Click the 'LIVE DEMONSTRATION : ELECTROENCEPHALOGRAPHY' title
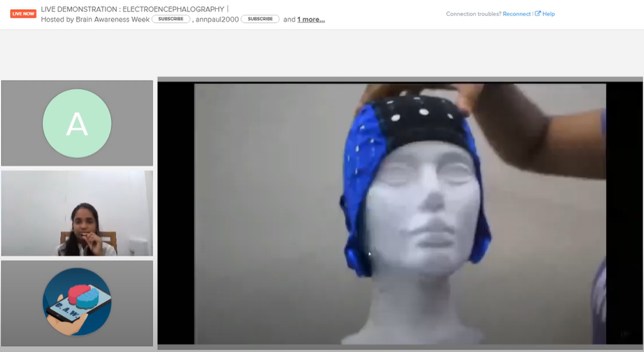The image size is (644, 352). pos(133,9)
